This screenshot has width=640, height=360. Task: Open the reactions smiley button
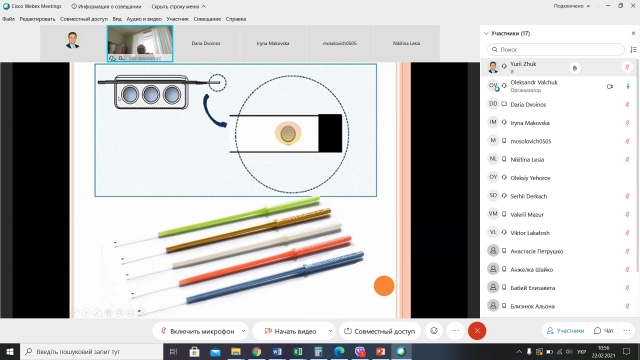click(x=434, y=331)
